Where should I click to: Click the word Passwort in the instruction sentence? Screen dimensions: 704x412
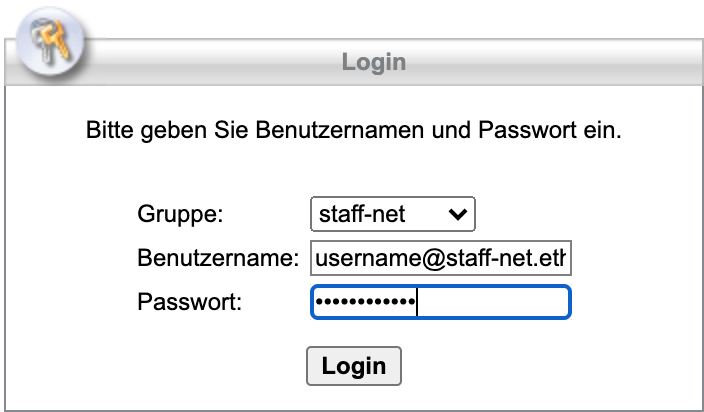click(x=527, y=130)
